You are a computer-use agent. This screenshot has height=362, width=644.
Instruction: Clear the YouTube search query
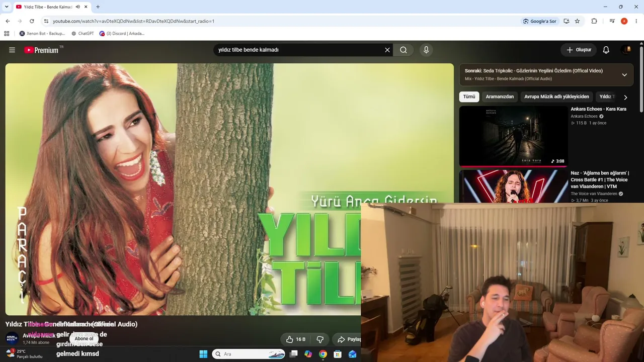click(387, 50)
